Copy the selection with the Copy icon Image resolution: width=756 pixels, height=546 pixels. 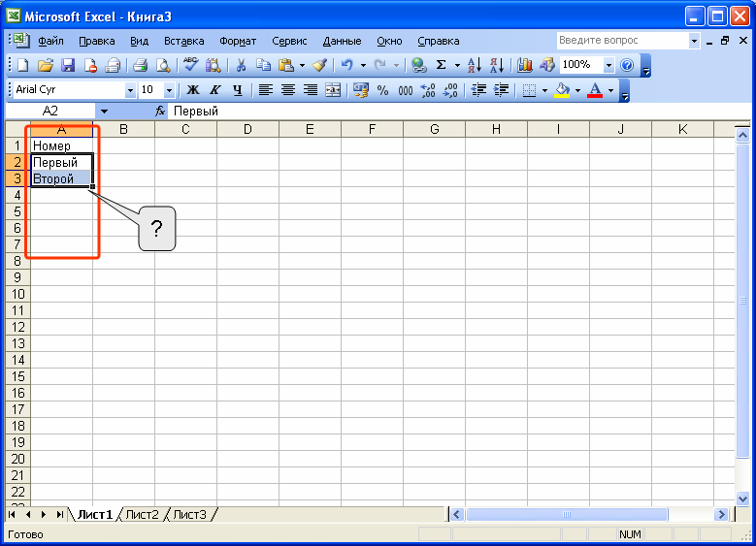point(263,65)
